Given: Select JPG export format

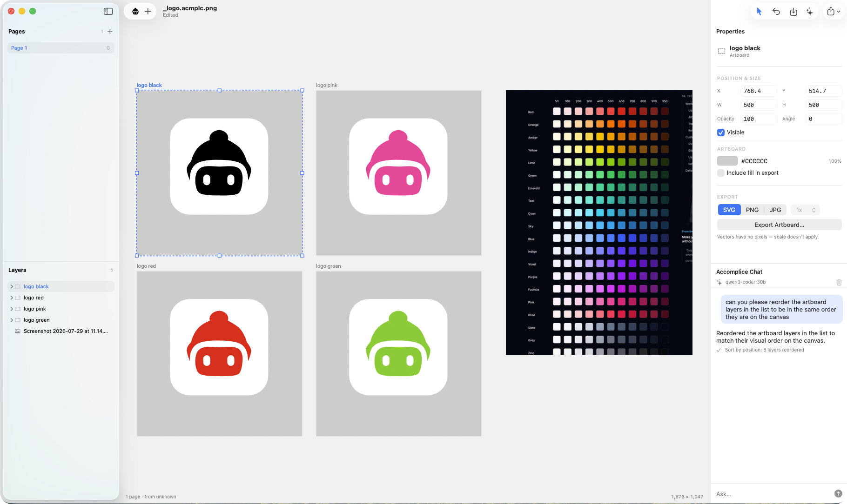Looking at the screenshot, I should (775, 210).
